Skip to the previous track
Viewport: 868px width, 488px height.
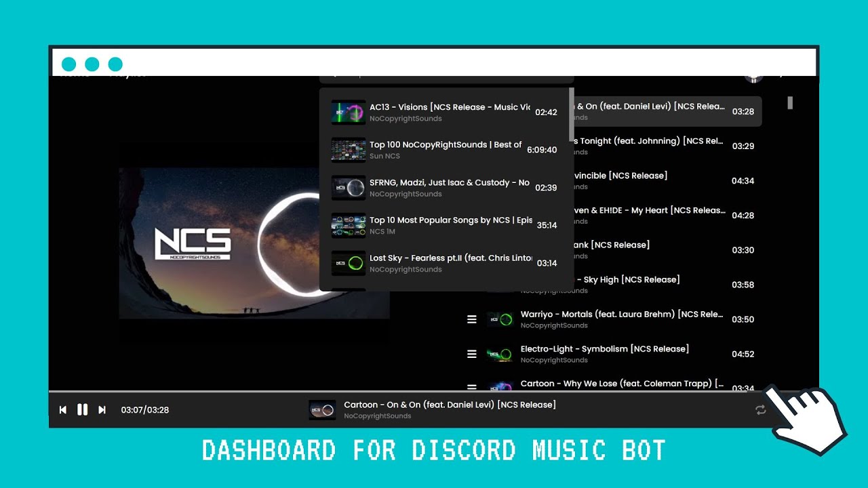(63, 409)
